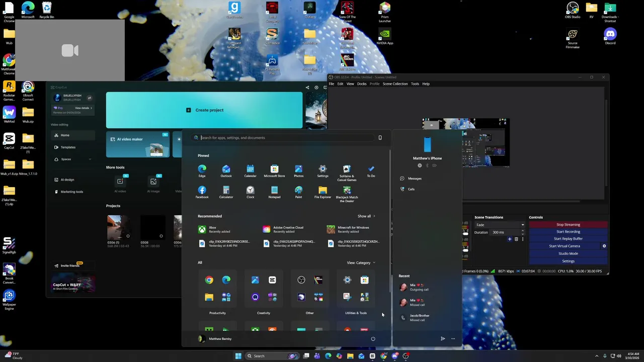Launch Blackjack Match the Dealer

coord(347,194)
